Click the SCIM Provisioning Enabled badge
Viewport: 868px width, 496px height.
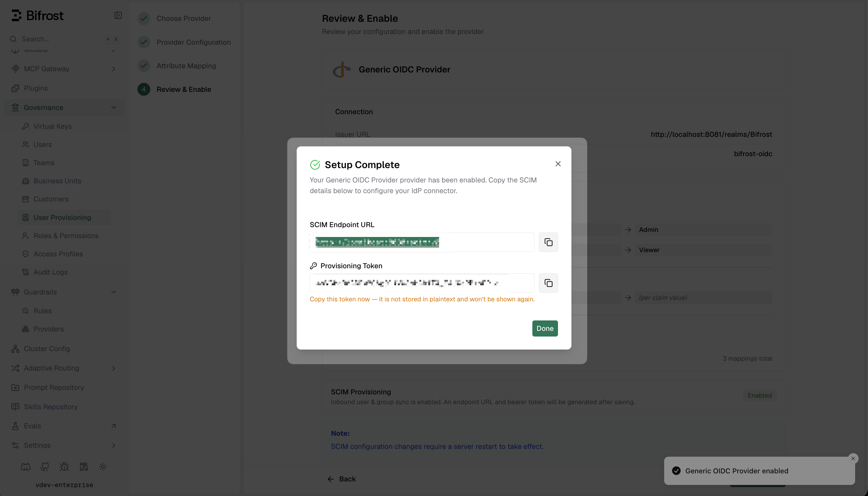(759, 396)
